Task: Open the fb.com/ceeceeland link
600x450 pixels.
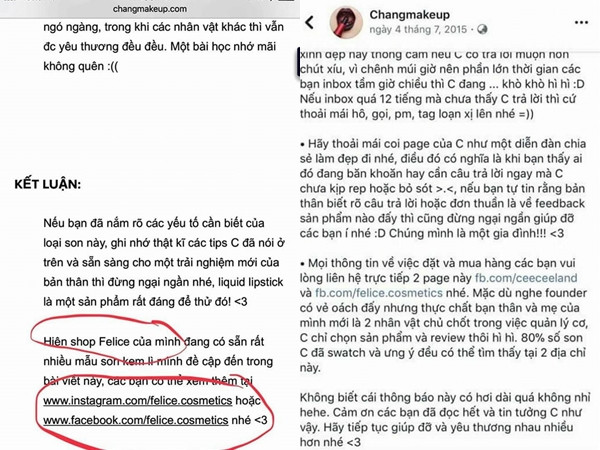Action: point(526,278)
